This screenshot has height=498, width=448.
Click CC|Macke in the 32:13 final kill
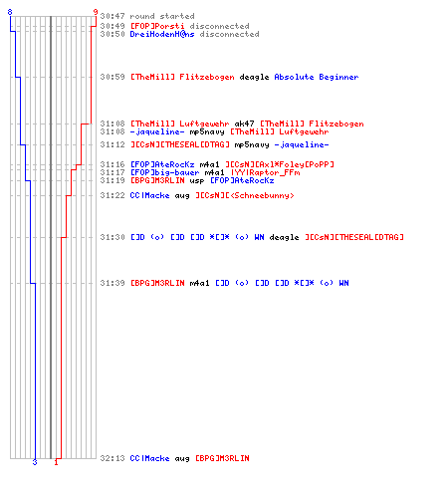[149, 458]
